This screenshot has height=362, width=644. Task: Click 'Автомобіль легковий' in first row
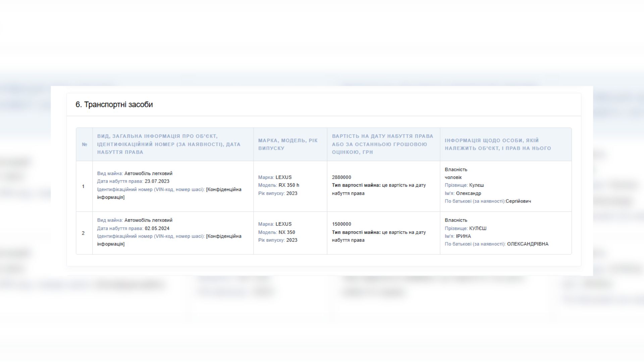[148, 173]
